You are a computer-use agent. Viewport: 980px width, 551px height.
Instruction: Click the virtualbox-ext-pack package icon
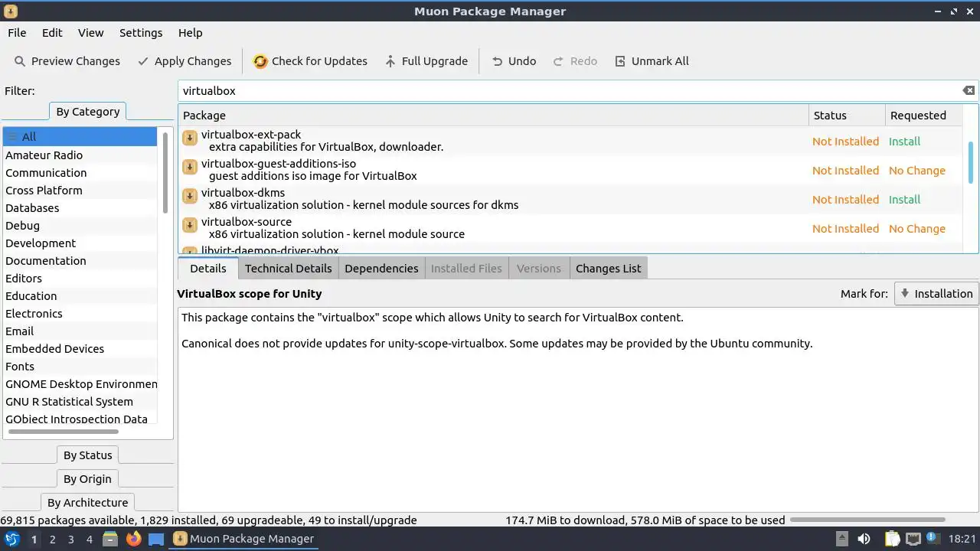190,138
